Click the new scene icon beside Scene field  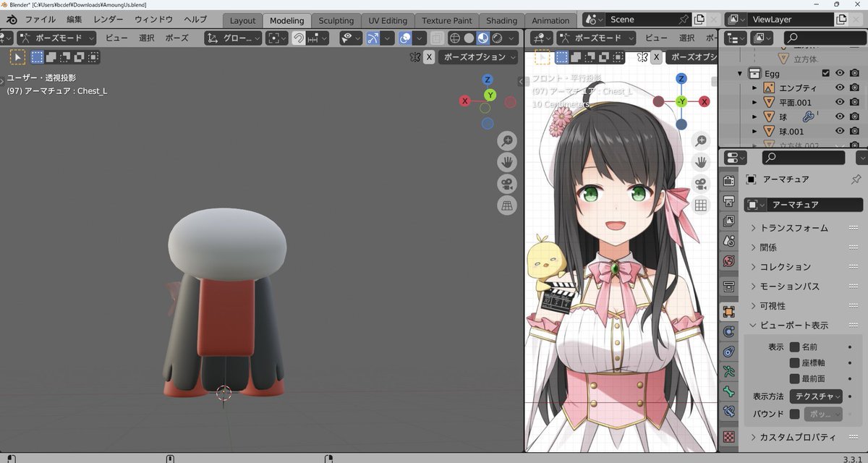pyautogui.click(x=699, y=20)
